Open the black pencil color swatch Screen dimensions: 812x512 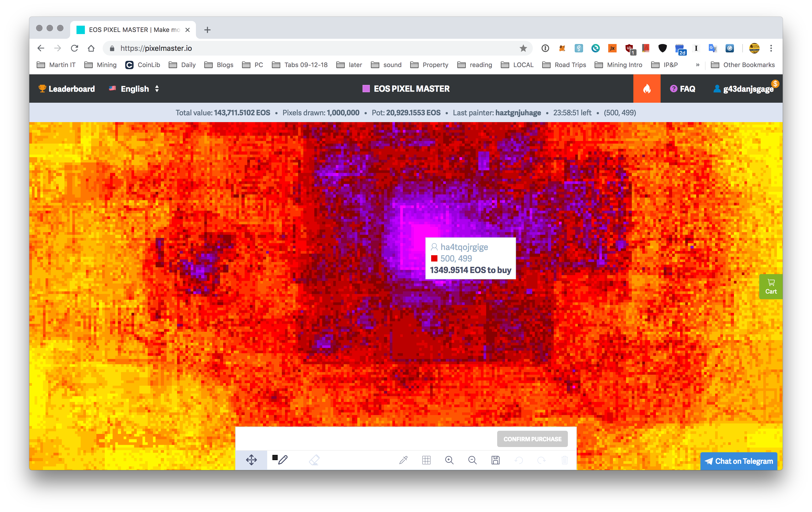(275, 457)
